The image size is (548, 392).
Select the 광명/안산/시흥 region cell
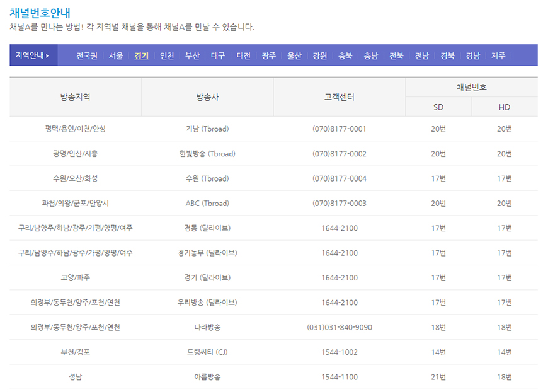pos(75,154)
